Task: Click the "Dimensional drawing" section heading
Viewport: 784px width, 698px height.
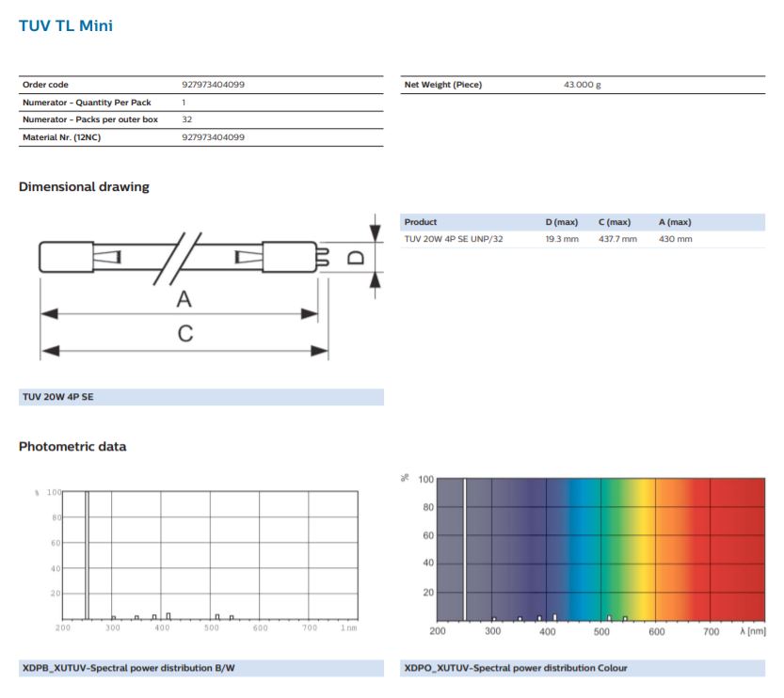Action: pos(84,187)
